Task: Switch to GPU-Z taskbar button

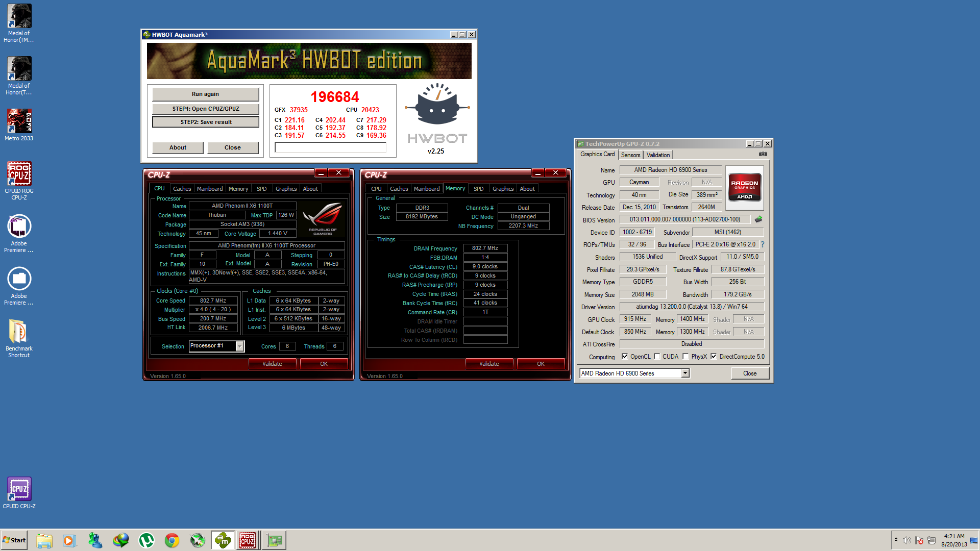Action: pos(274,540)
